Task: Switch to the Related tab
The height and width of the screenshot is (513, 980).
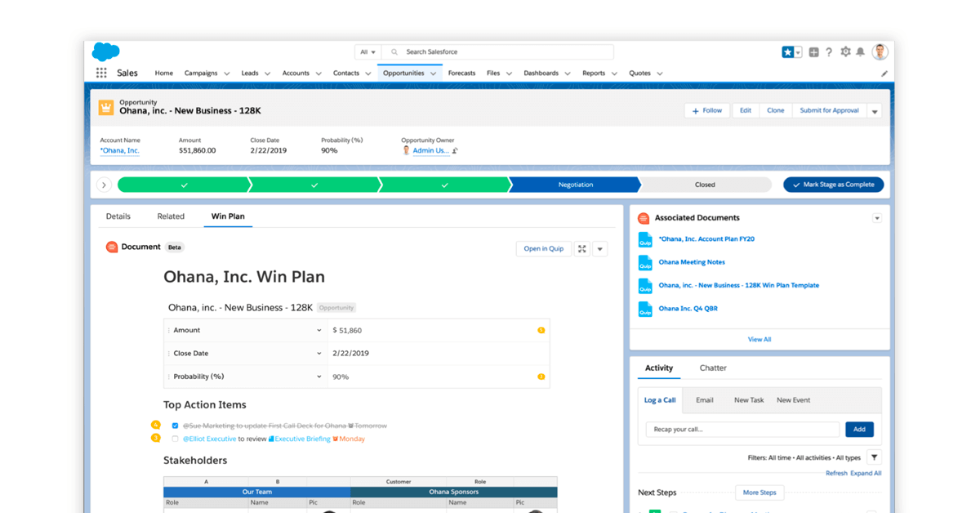Action: coord(171,216)
